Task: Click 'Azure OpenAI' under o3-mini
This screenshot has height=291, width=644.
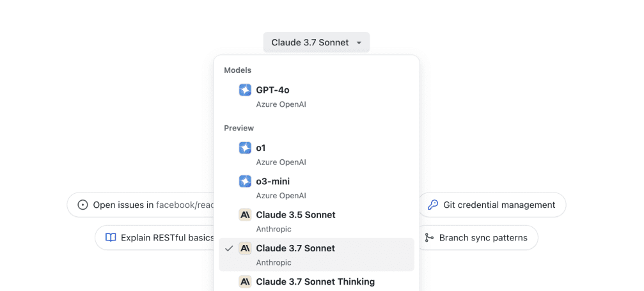Action: [281, 196]
